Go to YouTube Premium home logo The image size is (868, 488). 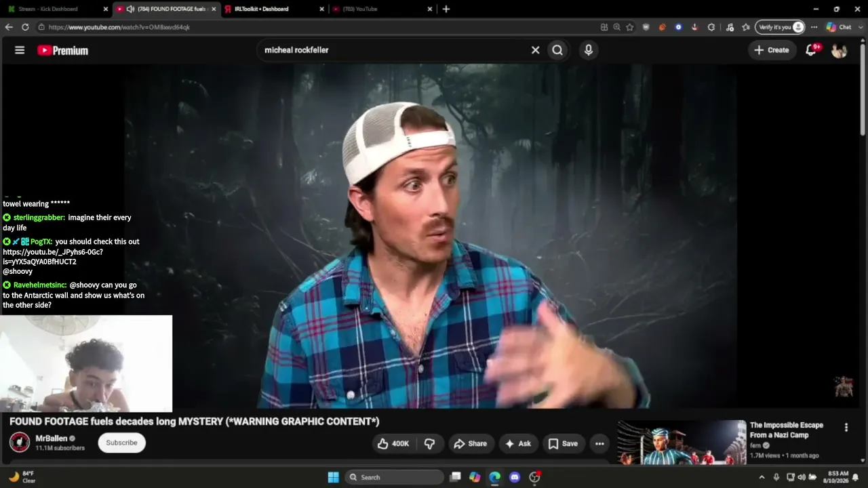(62, 50)
